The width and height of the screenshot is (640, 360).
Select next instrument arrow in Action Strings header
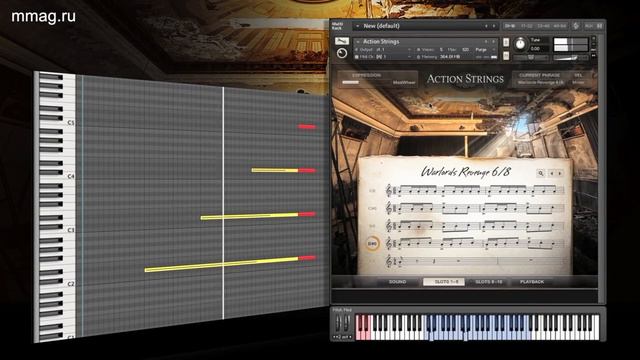click(494, 42)
